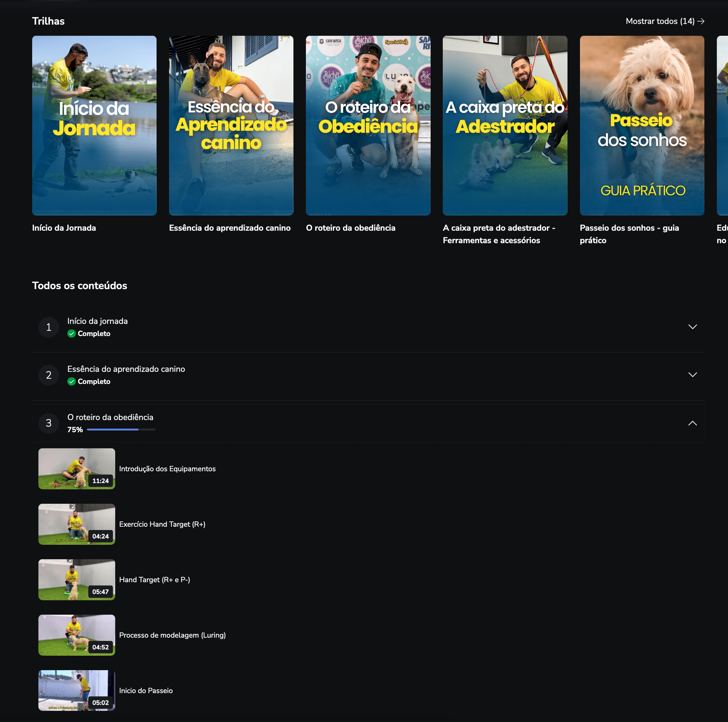Click green Completo check icon for module 2
This screenshot has width=728, height=722.
[x=71, y=381]
